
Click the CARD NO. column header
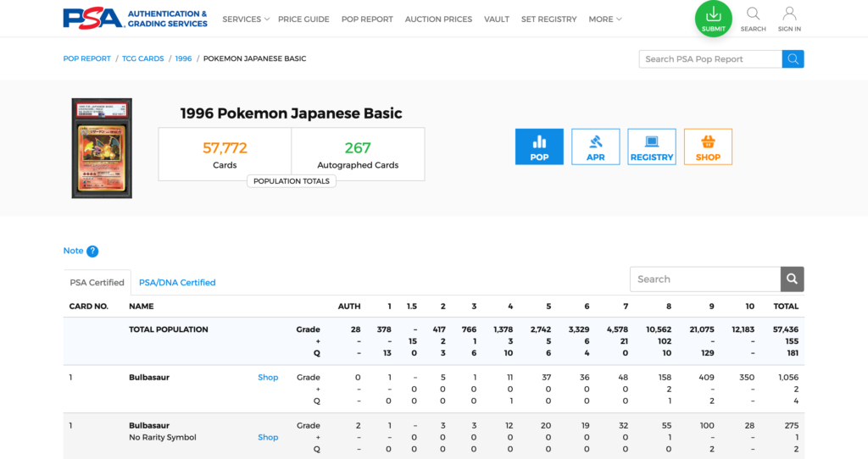pos(88,307)
